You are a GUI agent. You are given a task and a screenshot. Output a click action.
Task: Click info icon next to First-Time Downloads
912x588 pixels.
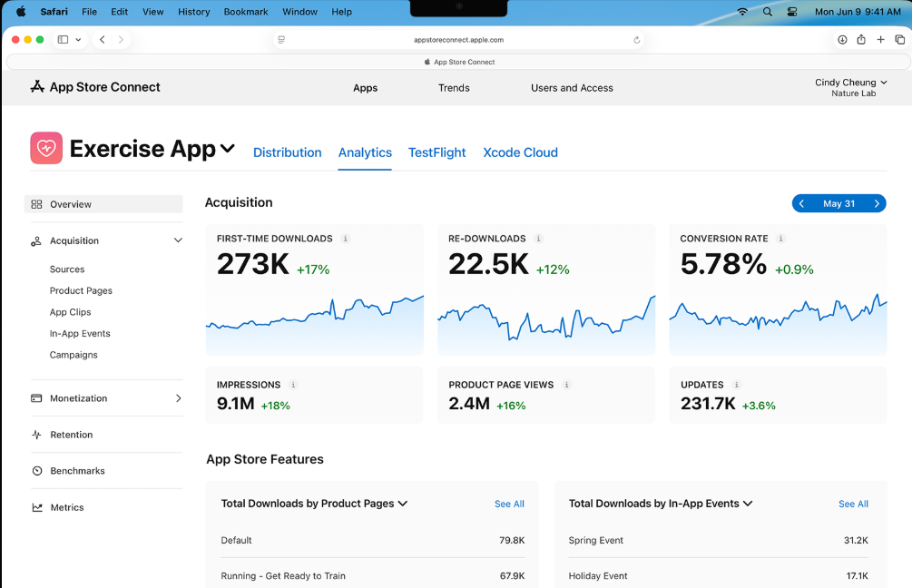[x=346, y=239]
